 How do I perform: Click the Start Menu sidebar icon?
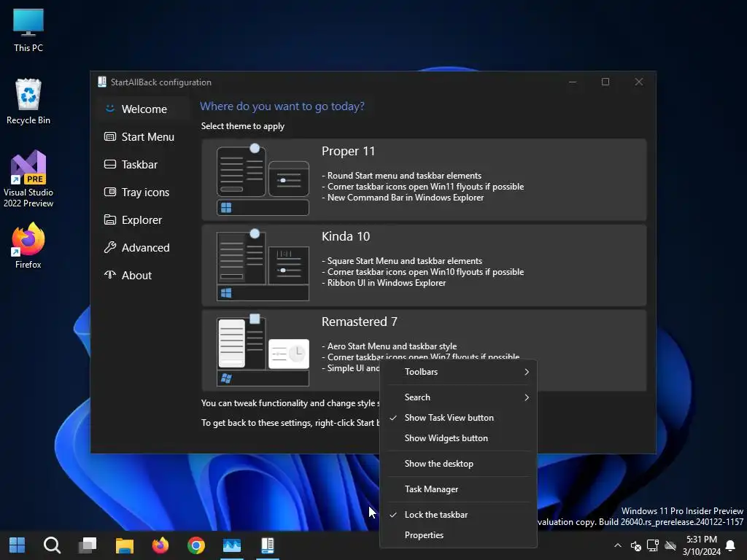pyautogui.click(x=110, y=136)
